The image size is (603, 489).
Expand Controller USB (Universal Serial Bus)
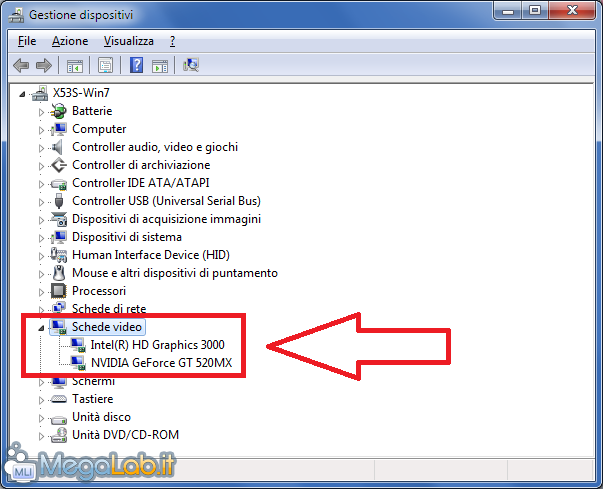(41, 202)
